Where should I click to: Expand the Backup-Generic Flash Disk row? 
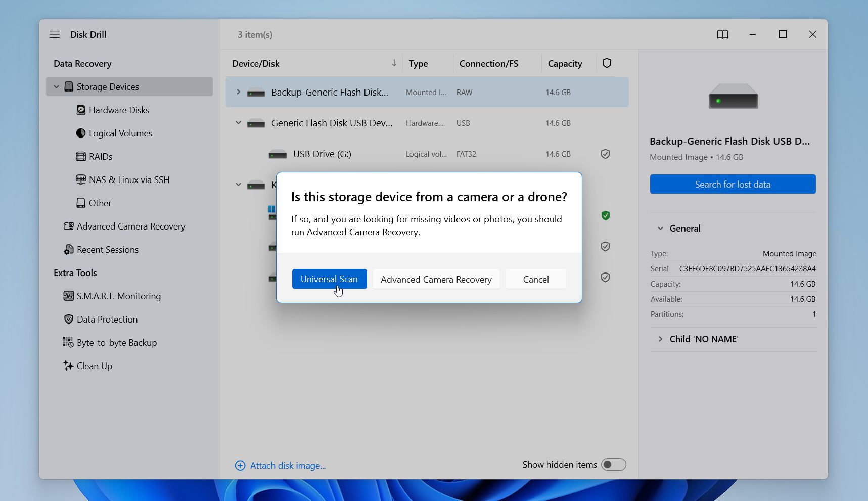click(238, 92)
